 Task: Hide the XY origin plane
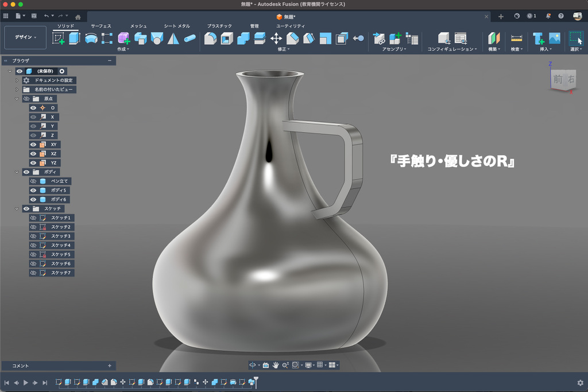[33, 145]
